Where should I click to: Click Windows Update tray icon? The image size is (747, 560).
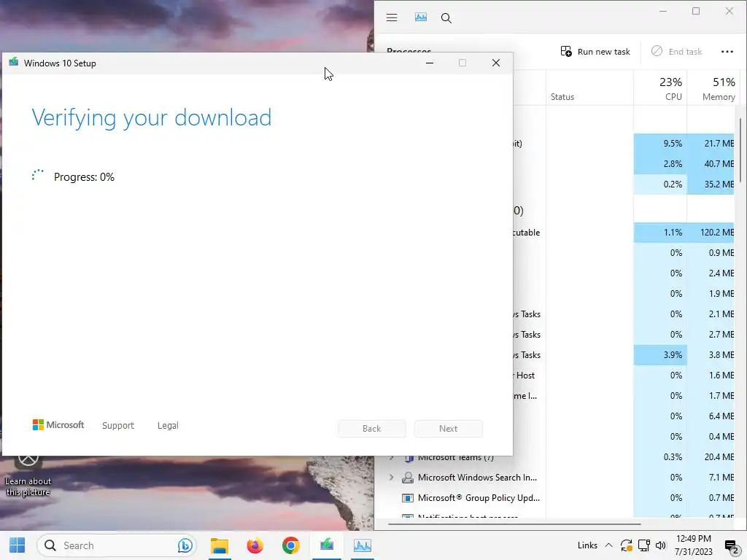(626, 545)
